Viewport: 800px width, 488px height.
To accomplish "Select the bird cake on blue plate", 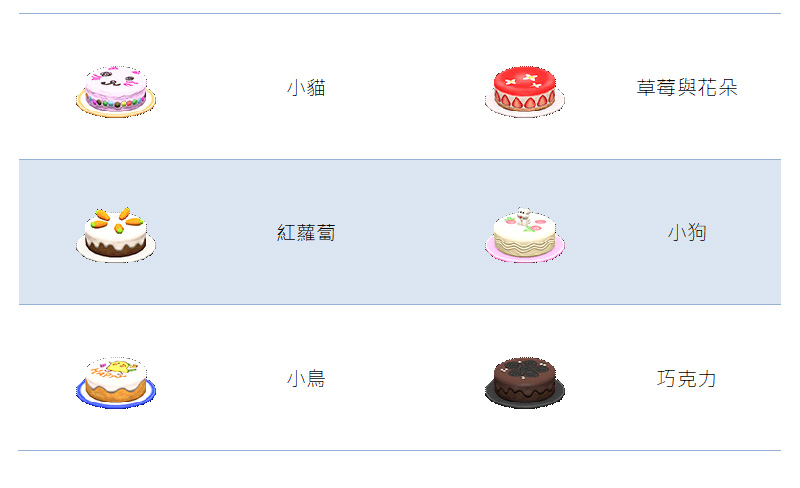I will (116, 382).
